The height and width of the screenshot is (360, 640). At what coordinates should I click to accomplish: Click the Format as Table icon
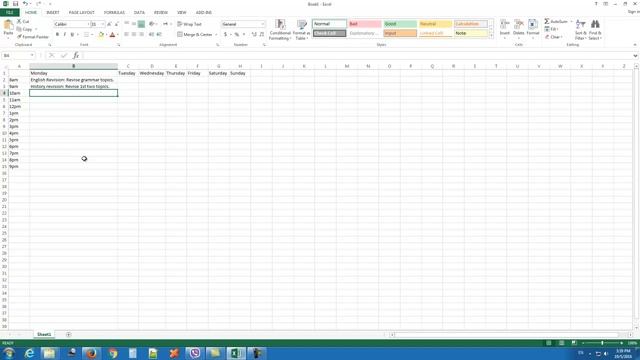tap(302, 24)
